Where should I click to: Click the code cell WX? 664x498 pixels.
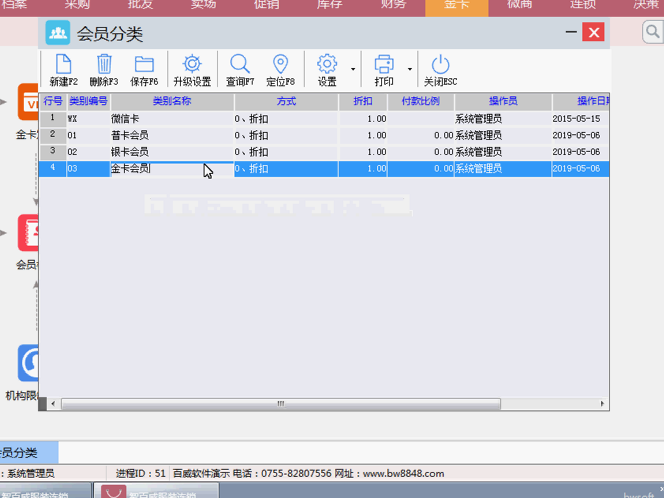pyautogui.click(x=88, y=119)
